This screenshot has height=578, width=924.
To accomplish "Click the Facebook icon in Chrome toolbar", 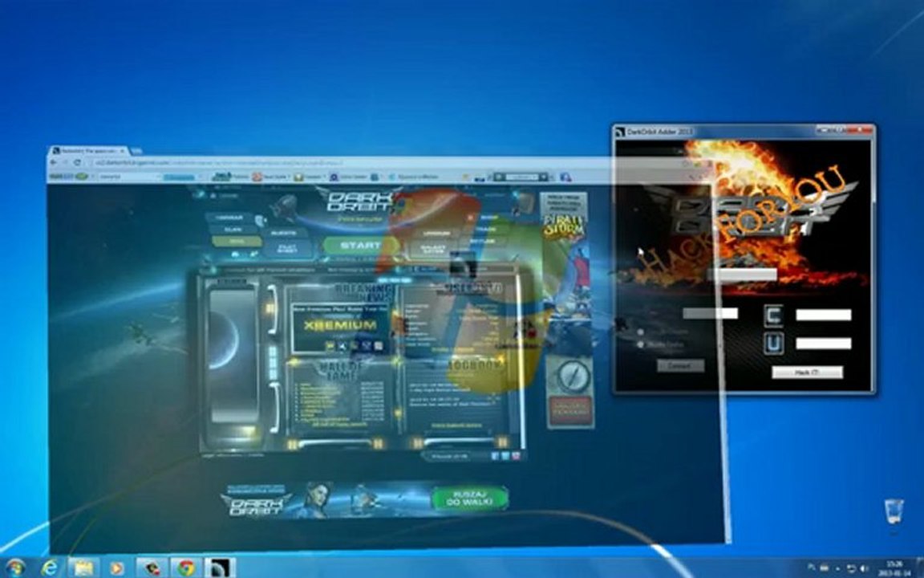I will coord(566,177).
